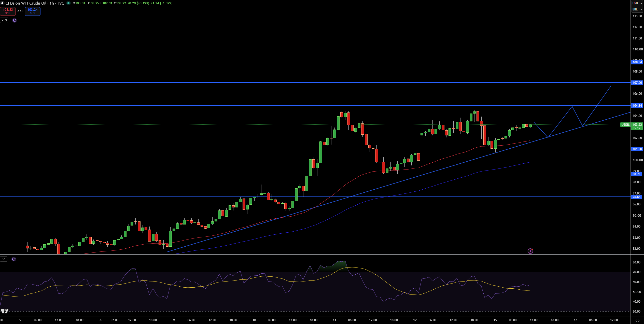Click the 113.00 price axis label

point(637,16)
